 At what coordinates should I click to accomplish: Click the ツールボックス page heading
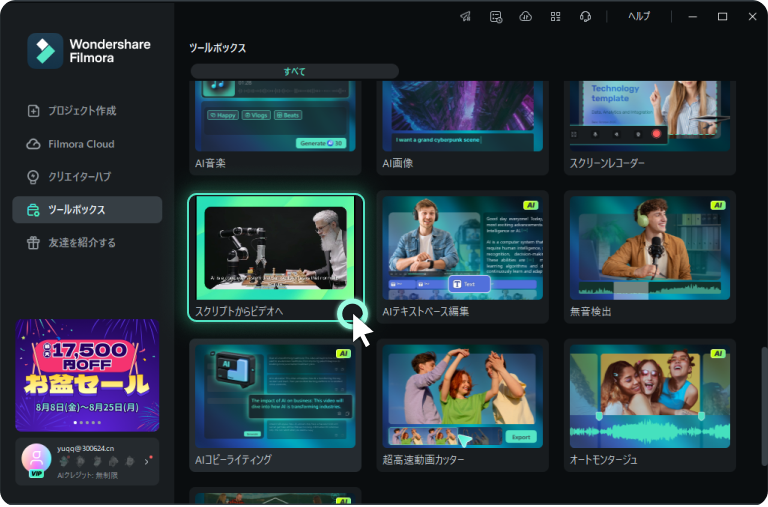pyautogui.click(x=217, y=48)
